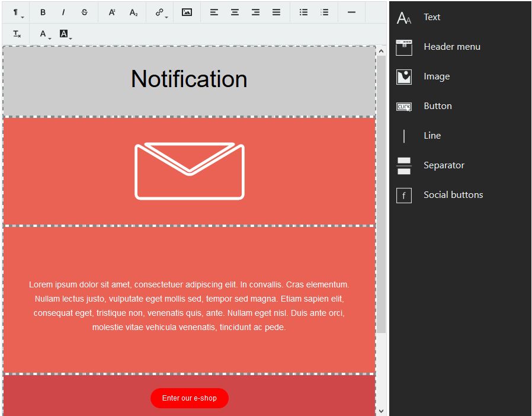
Task: Align text to center
Action: pos(235,12)
